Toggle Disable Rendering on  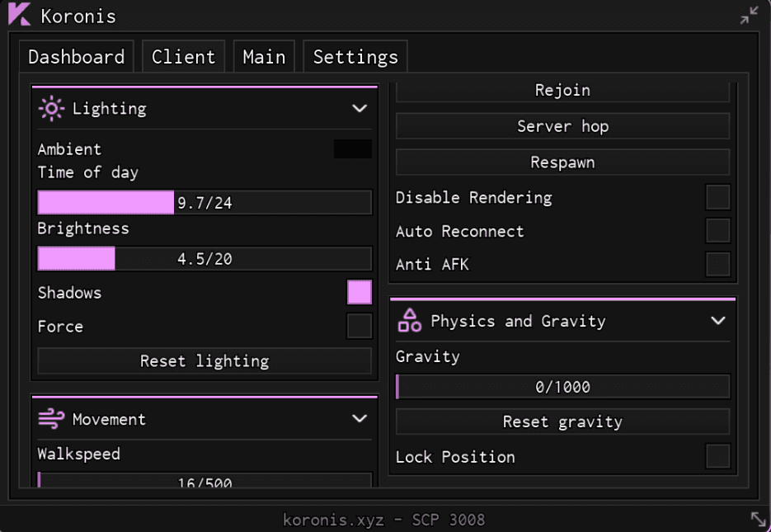click(718, 197)
